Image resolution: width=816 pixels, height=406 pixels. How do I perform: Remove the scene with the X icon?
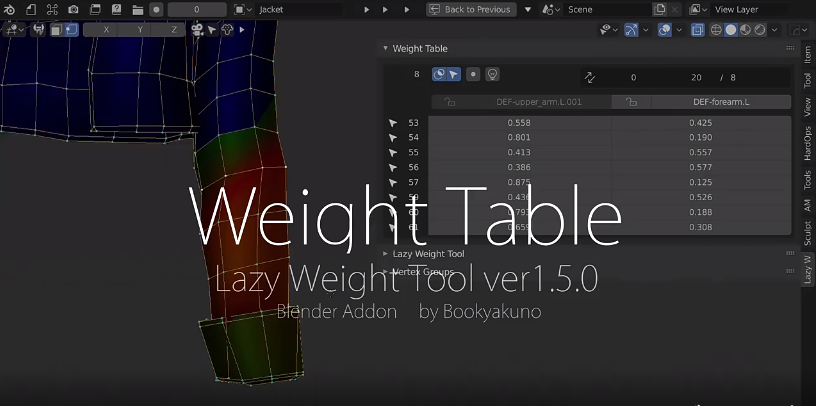pyautogui.click(x=674, y=9)
